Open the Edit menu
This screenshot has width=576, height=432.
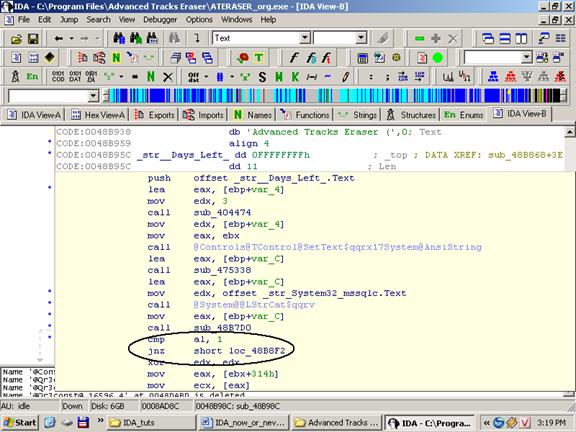tap(44, 19)
